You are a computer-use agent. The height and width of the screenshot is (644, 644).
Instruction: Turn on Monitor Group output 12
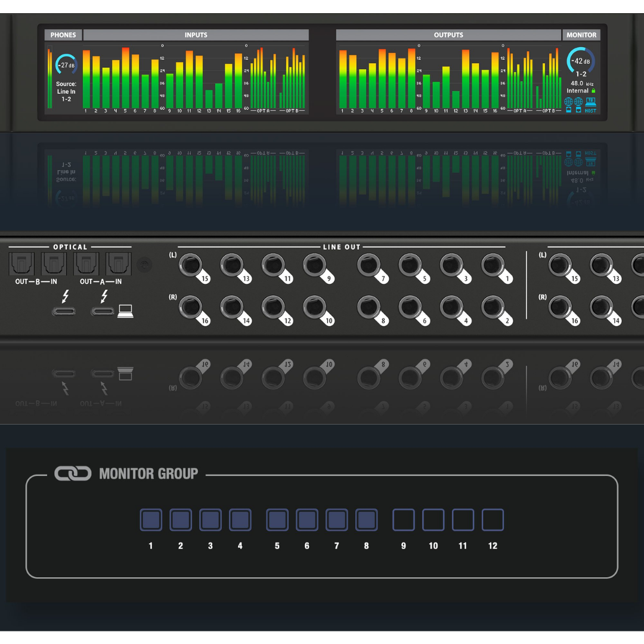click(x=493, y=519)
